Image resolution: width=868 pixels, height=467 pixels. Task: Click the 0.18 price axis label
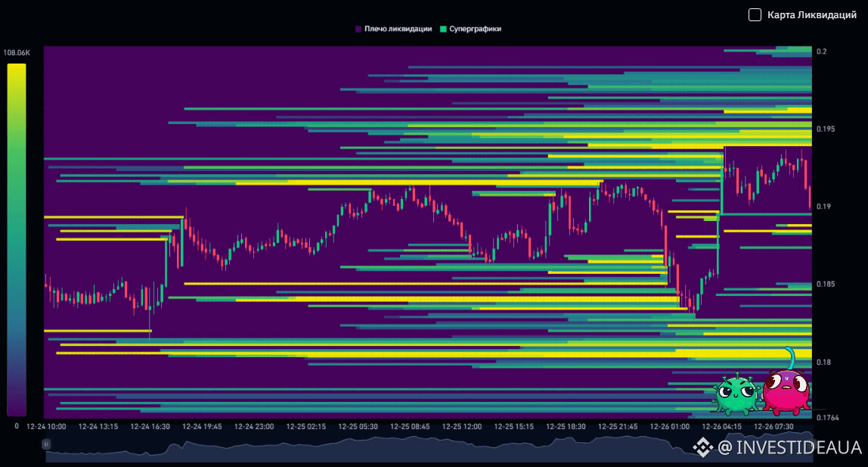coord(823,363)
